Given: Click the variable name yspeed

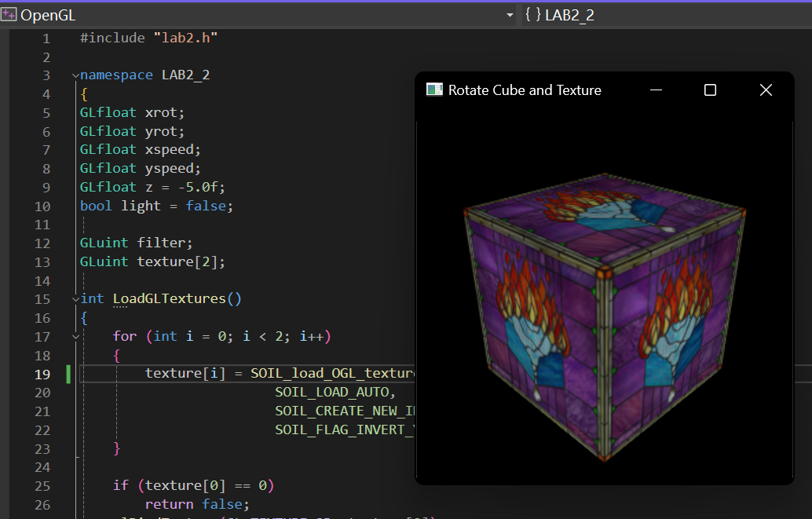Looking at the screenshot, I should click(170, 168).
